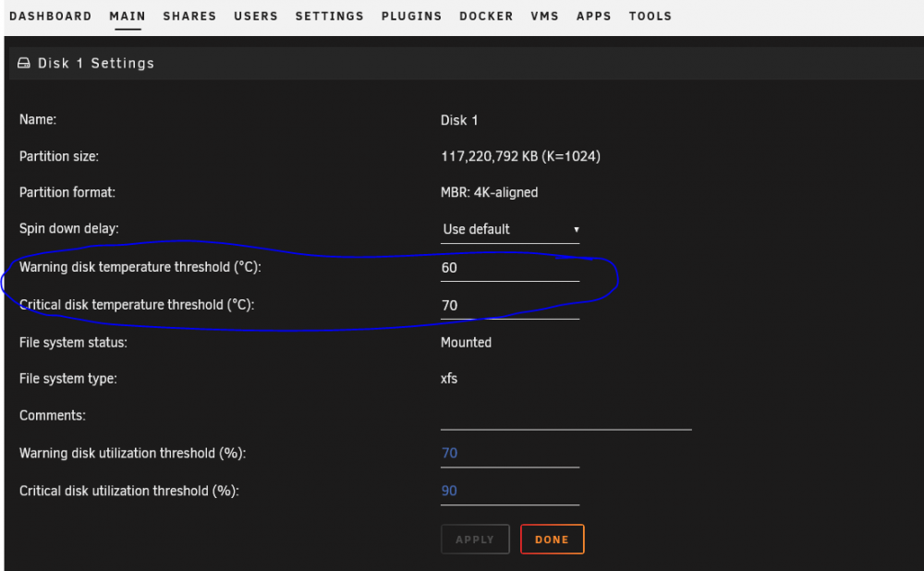This screenshot has width=924, height=571.
Task: Click the Apply button
Action: tap(475, 540)
